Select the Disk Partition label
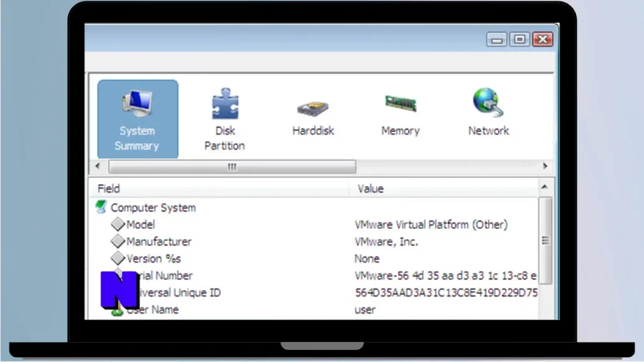 click(225, 138)
